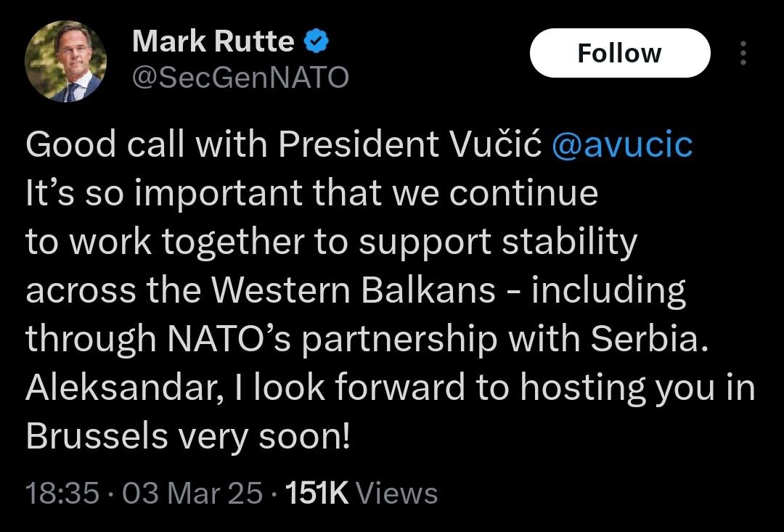Click the blue verified badge
Image resolution: width=784 pixels, height=532 pixels.
pos(316,43)
